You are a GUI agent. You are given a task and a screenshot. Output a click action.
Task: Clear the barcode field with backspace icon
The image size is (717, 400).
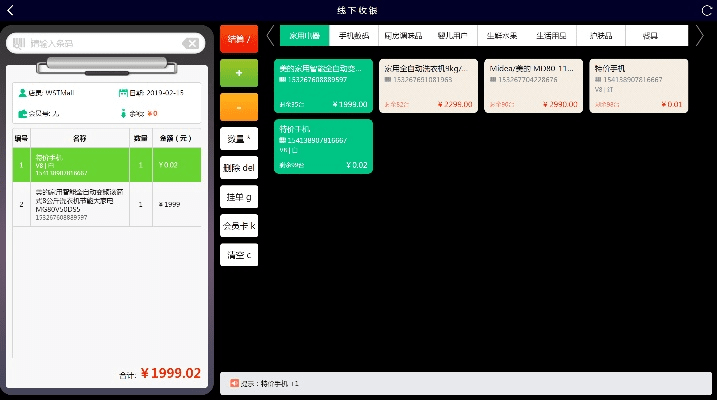(x=191, y=43)
